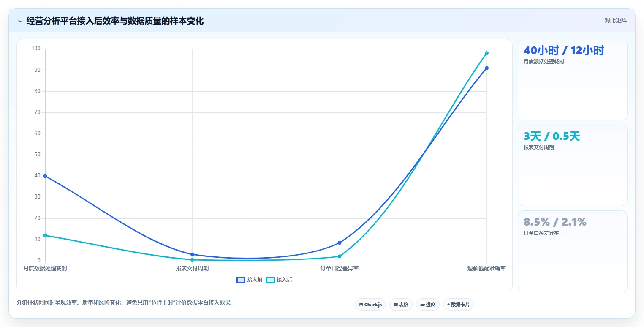Click the 接入后 point at 月度数据处理耗时 (12)
This screenshot has height=327, width=644.
pyautogui.click(x=45, y=235)
